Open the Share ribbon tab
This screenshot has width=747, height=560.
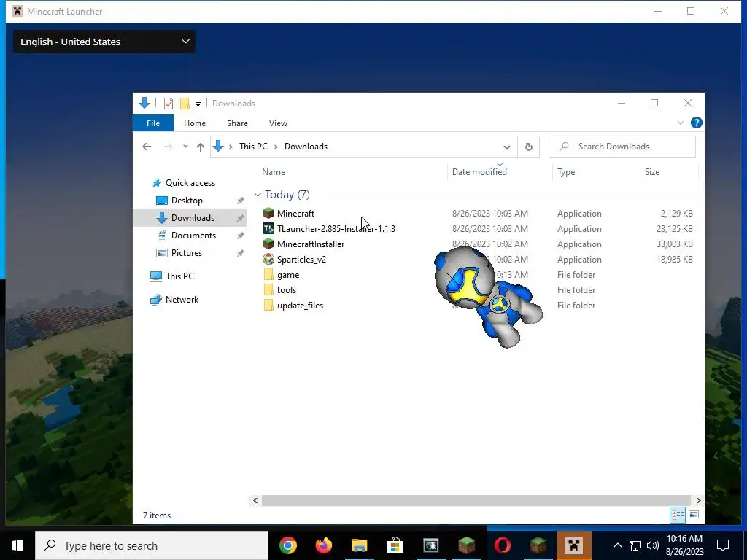pos(237,122)
